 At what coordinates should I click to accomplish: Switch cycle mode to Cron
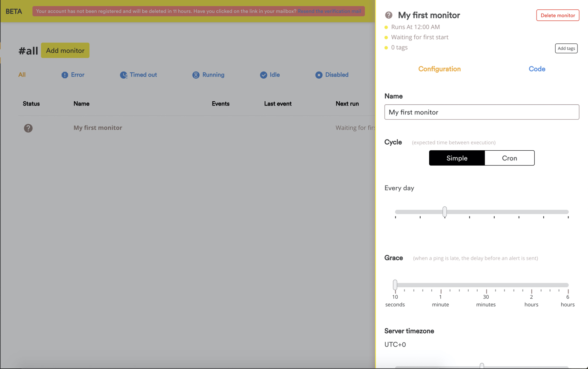(509, 158)
